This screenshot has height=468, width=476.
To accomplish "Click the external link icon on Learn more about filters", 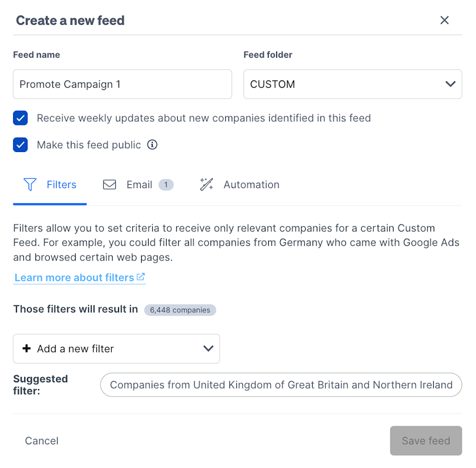I will (140, 276).
